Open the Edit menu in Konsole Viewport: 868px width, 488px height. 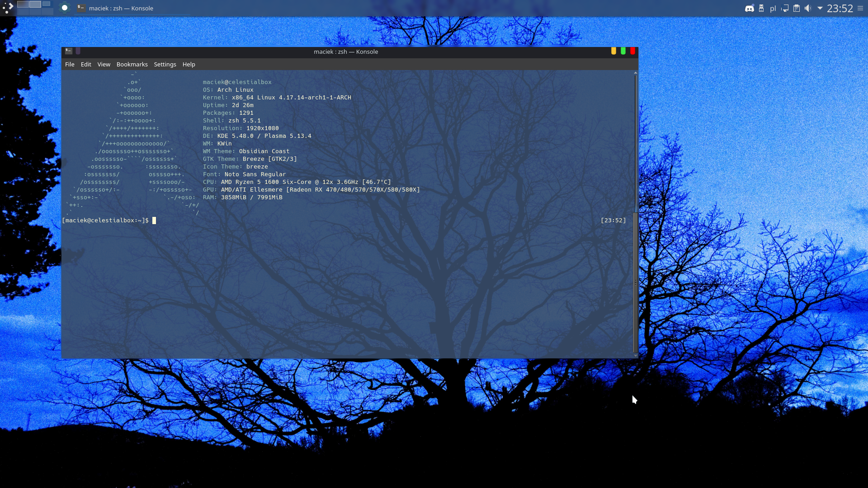tap(86, 64)
